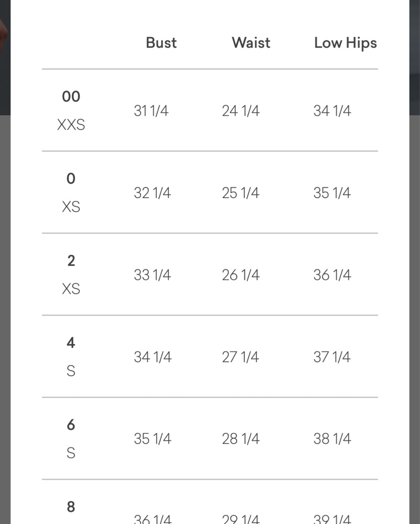The width and height of the screenshot is (420, 524).
Task: Select the size 4 S row label
Action: (71, 356)
